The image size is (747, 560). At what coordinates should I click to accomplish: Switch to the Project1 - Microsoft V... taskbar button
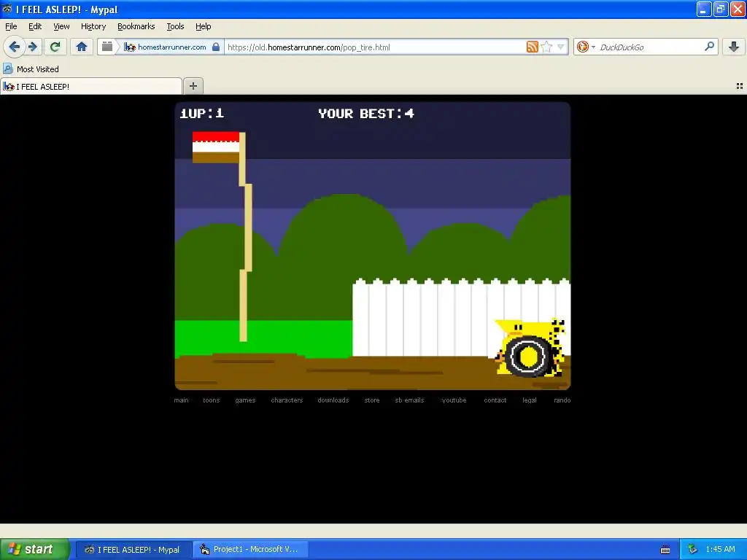pos(251,550)
